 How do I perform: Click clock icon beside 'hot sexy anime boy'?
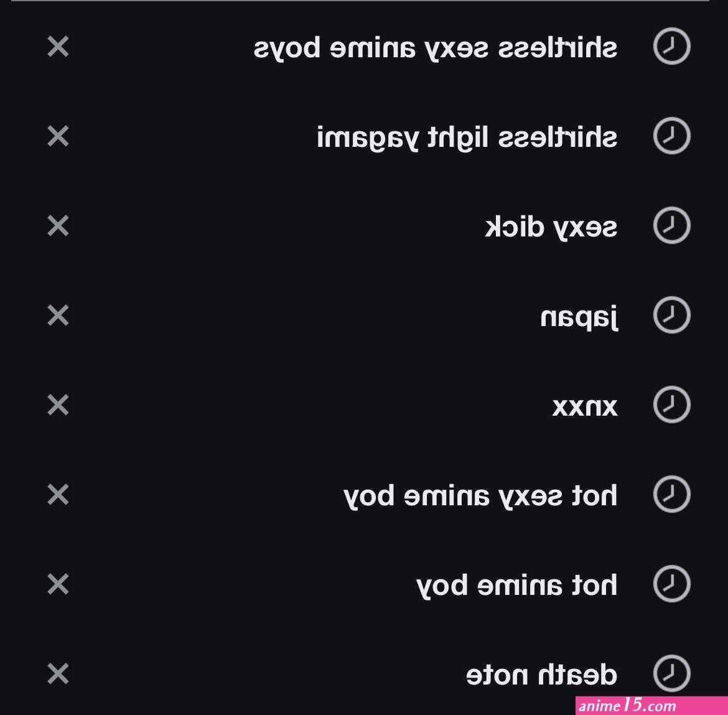pyautogui.click(x=671, y=494)
